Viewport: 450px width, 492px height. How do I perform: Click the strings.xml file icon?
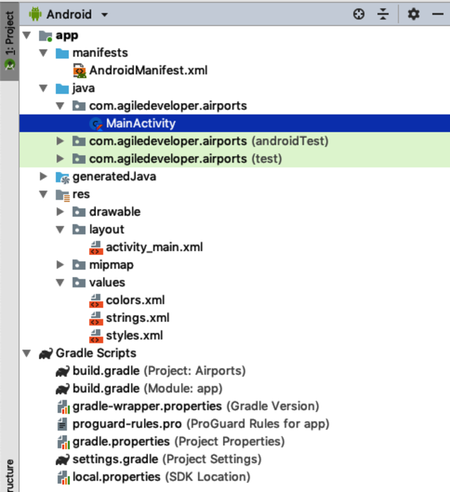click(96, 318)
